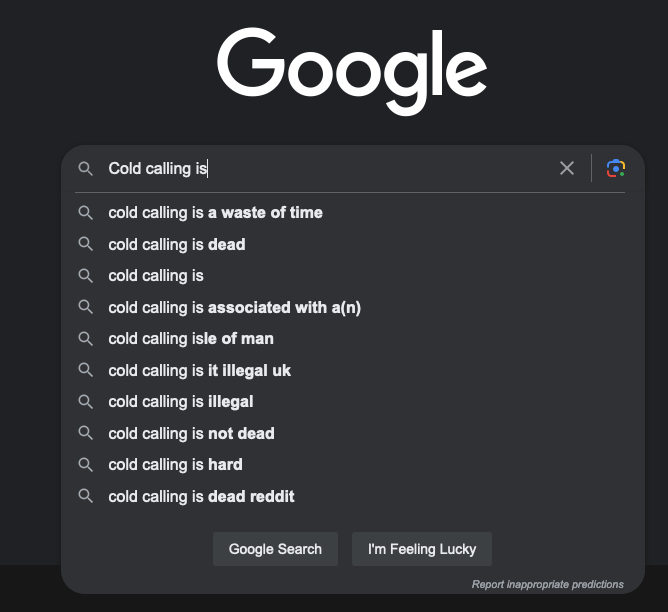Pick 'cold calling is not dead' suggestion
This screenshot has width=668, height=612.
[x=350, y=434]
